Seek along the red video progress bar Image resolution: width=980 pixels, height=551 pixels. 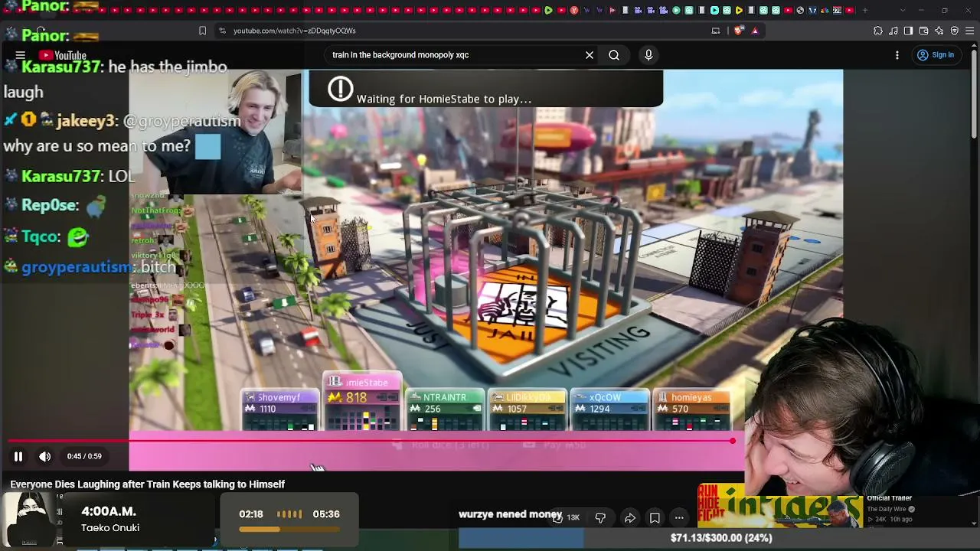(x=371, y=441)
